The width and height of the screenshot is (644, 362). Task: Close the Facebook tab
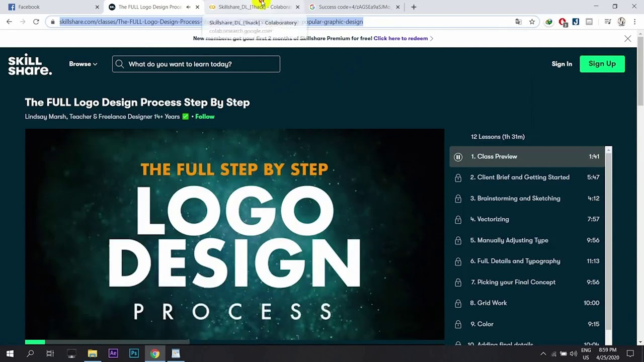(x=97, y=7)
